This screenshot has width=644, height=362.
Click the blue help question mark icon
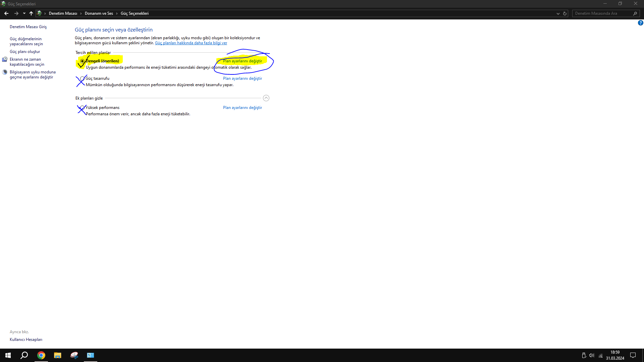click(640, 23)
